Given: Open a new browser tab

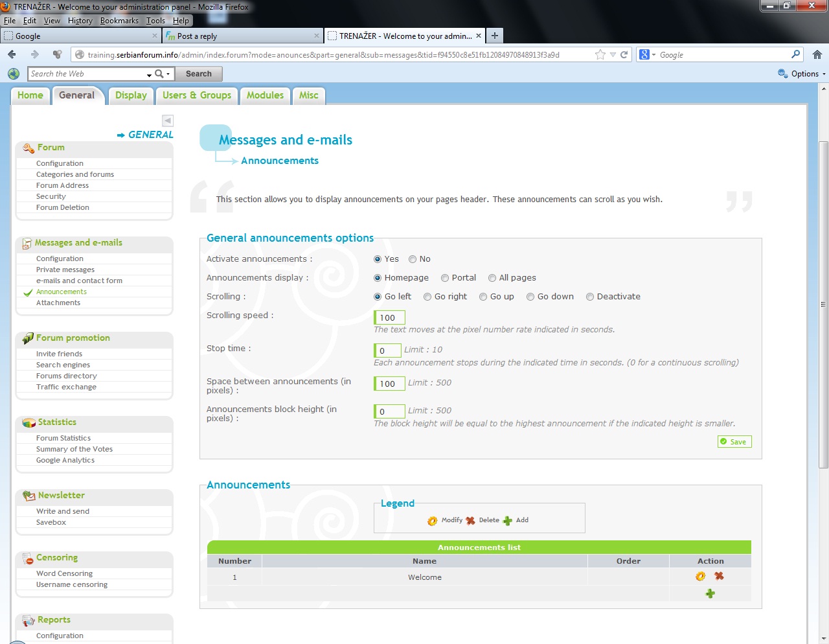Looking at the screenshot, I should (495, 36).
